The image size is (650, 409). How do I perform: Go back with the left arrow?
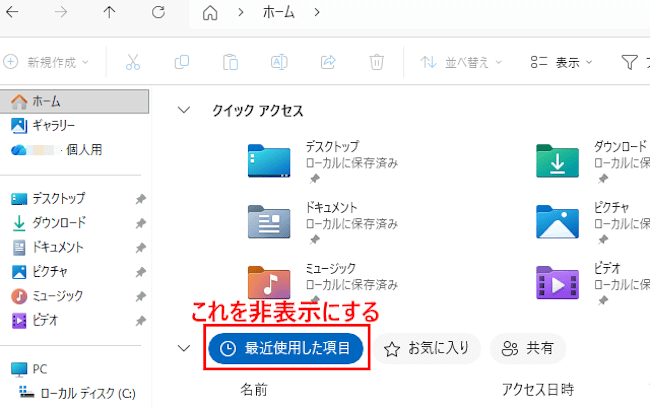[x=12, y=12]
